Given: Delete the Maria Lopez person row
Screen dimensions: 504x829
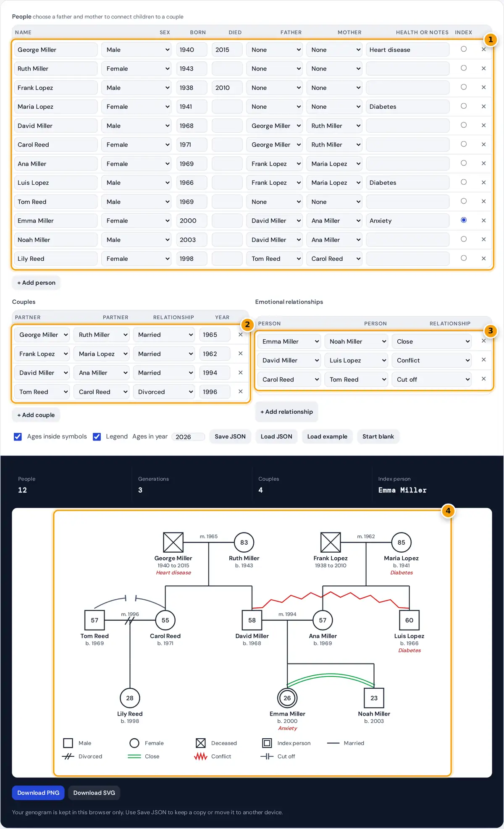Looking at the screenshot, I should tap(483, 107).
